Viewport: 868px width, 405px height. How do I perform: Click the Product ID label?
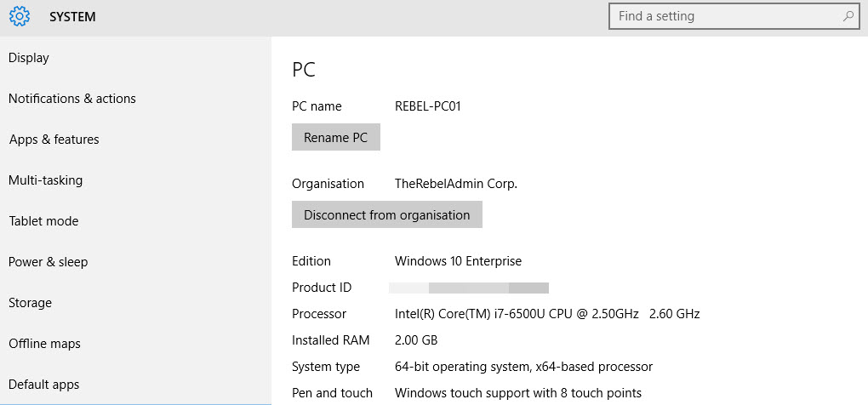coord(322,288)
